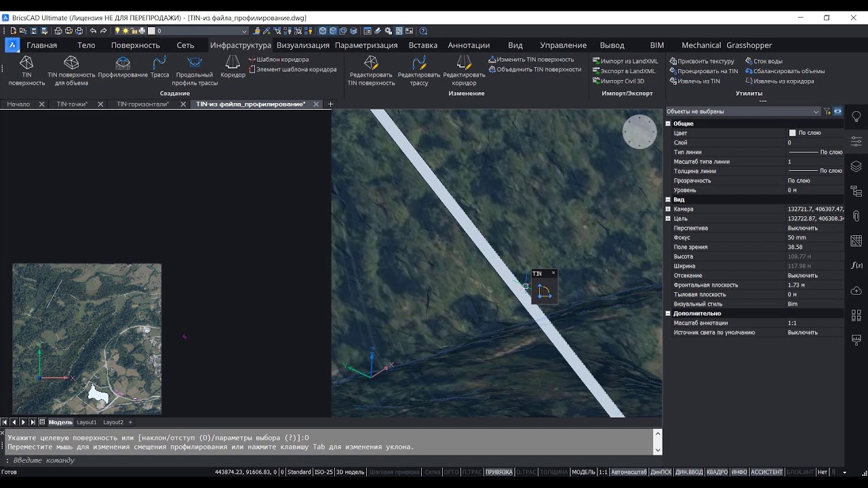Open the Поверхность ribbon tab

tap(136, 45)
